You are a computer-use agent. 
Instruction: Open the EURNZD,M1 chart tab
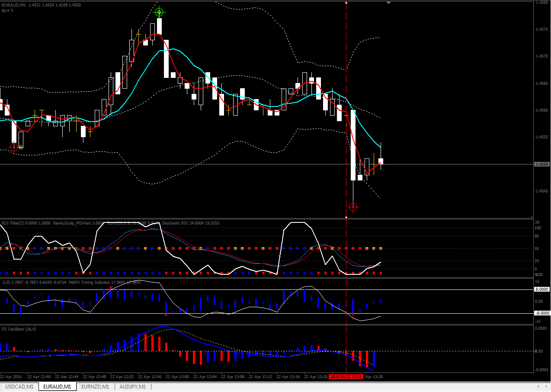95,386
